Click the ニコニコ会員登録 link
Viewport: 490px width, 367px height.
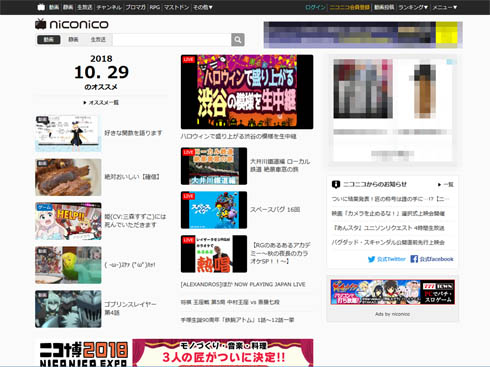(349, 7)
